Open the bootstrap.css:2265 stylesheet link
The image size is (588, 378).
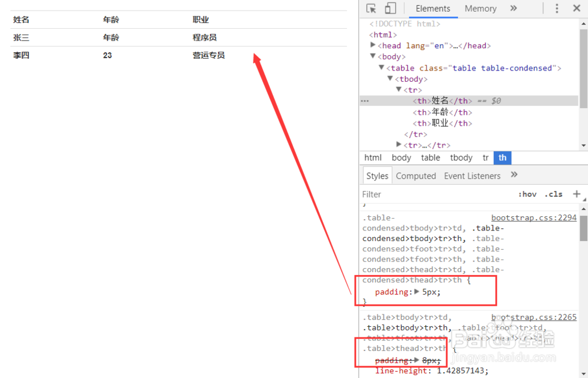tap(534, 317)
